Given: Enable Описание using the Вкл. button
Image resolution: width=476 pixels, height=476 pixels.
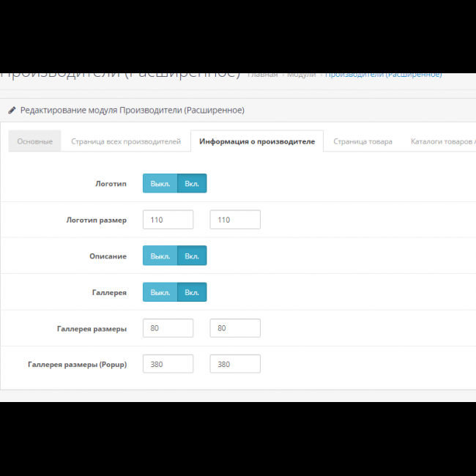Looking at the screenshot, I should [x=192, y=256].
